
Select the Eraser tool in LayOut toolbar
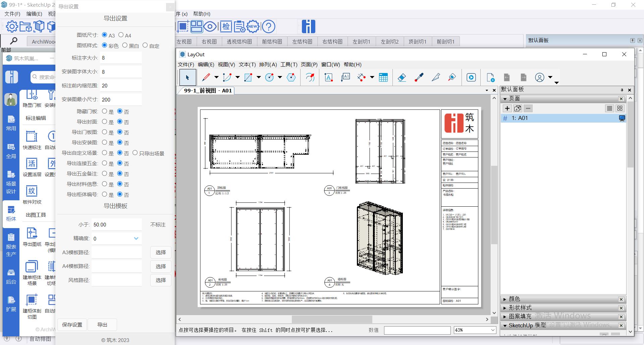point(401,78)
